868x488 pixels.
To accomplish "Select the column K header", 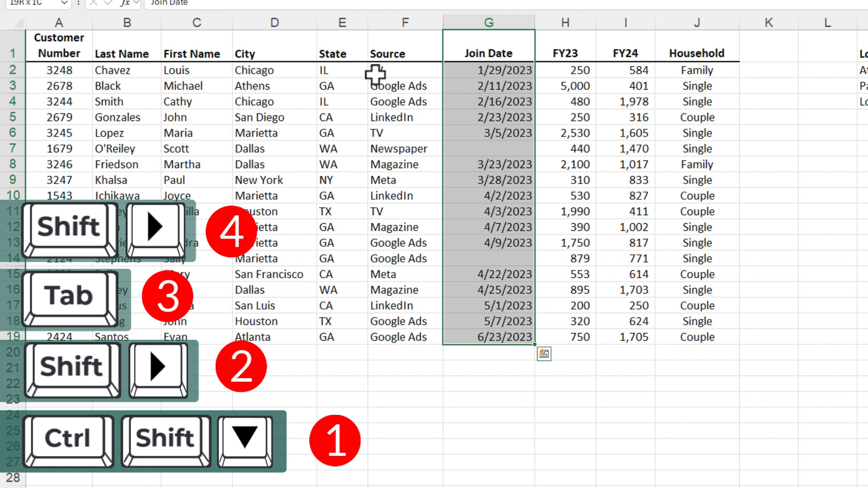I will pyautogui.click(x=768, y=22).
